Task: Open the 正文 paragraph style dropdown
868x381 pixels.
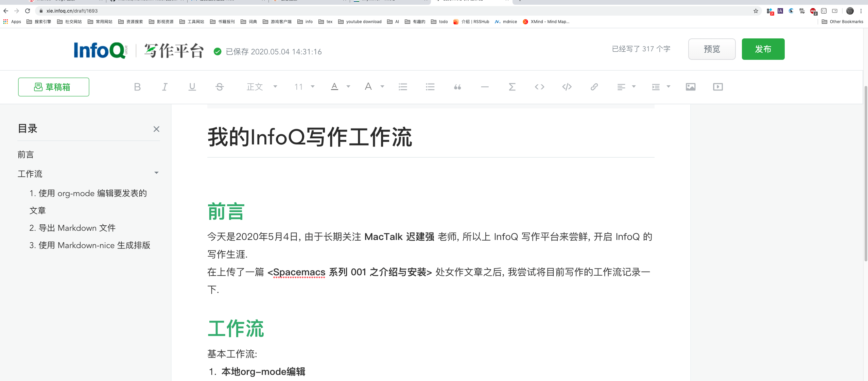Action: click(x=262, y=87)
